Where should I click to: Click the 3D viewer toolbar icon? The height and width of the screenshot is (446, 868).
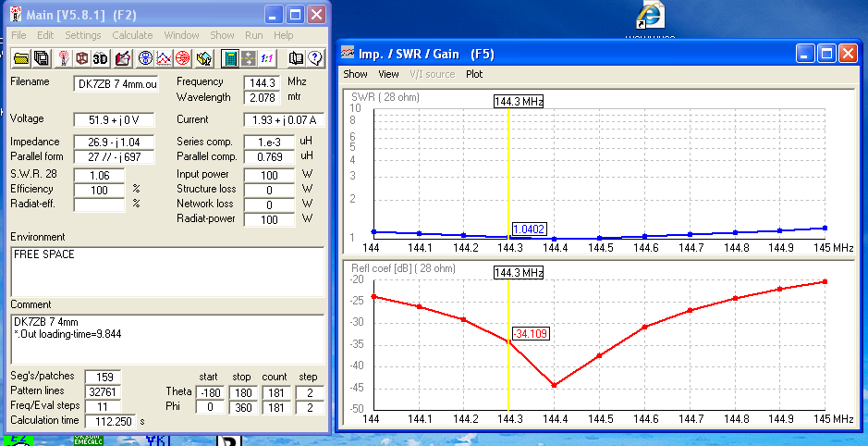coord(100,58)
